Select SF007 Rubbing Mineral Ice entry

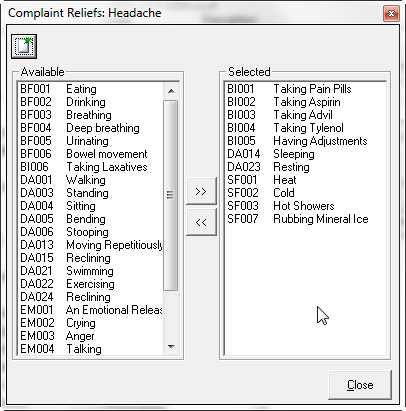coord(305,219)
